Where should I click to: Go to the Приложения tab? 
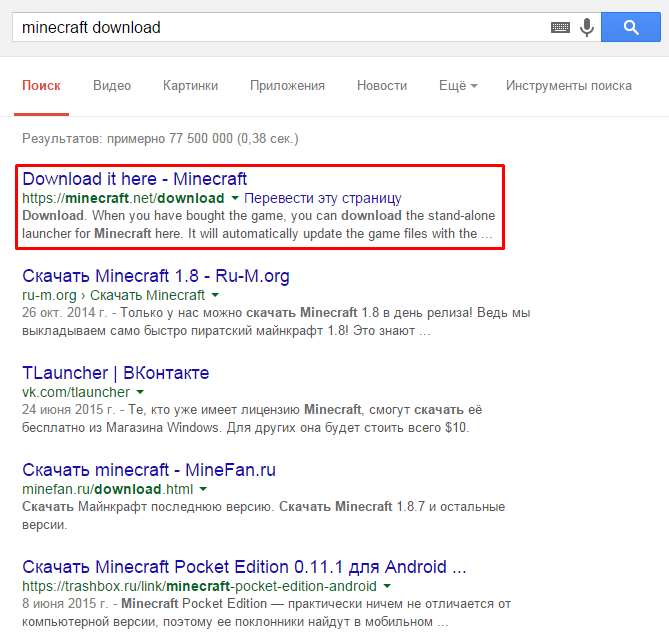point(287,86)
